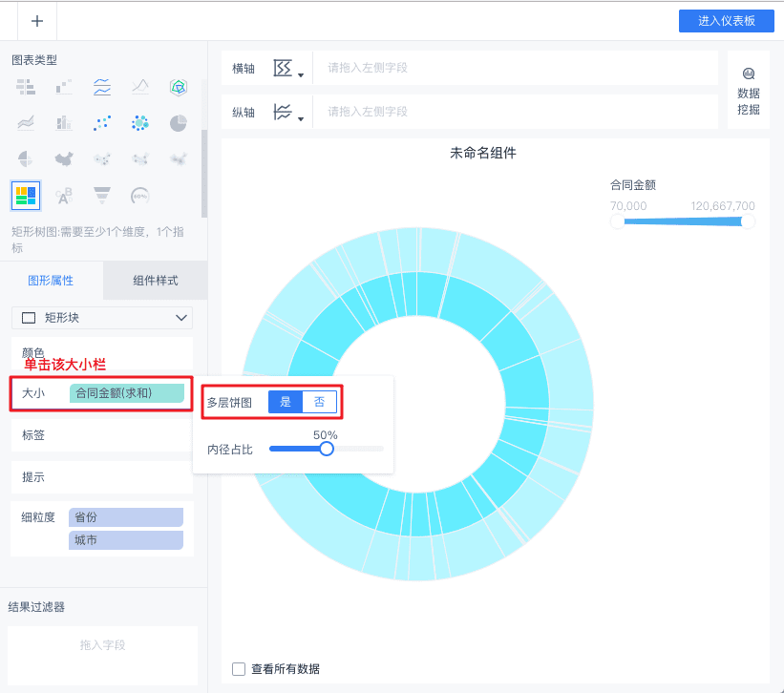This screenshot has width=784, height=693.
Task: Choose the pie chart type icon
Action: 178,123
